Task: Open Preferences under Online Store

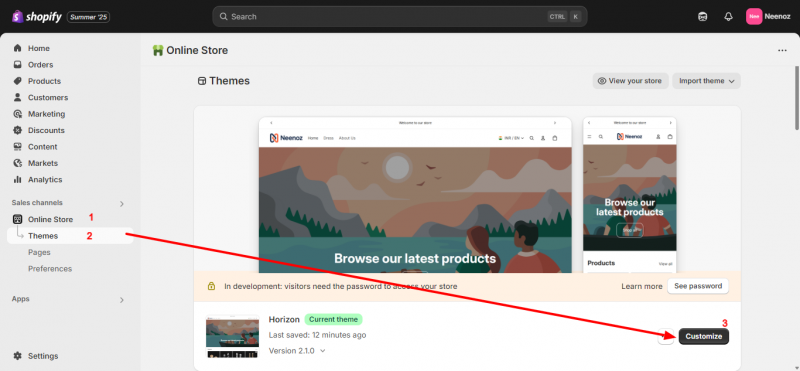Action: click(x=50, y=268)
